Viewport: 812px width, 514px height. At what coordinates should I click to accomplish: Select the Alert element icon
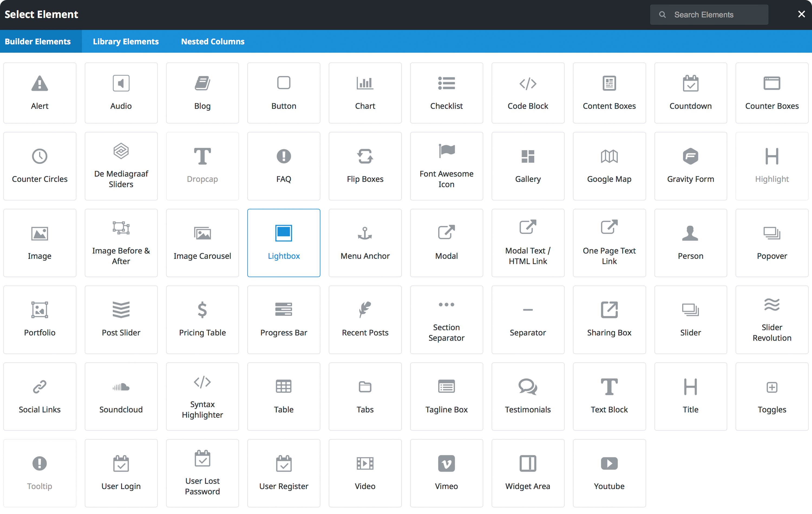coord(40,84)
